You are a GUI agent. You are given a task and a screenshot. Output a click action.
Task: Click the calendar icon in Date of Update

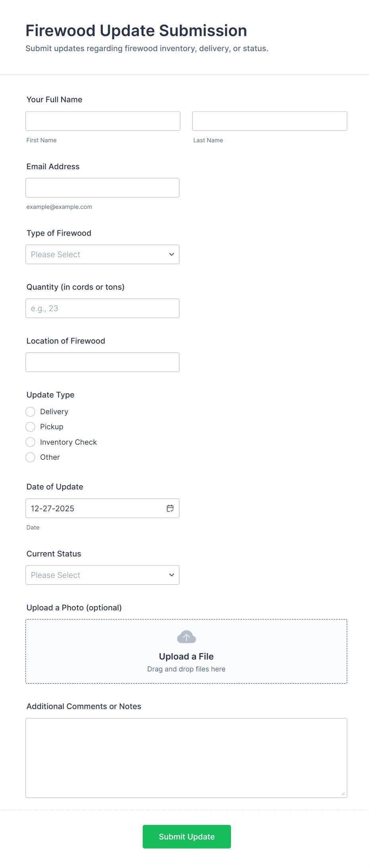click(x=170, y=508)
